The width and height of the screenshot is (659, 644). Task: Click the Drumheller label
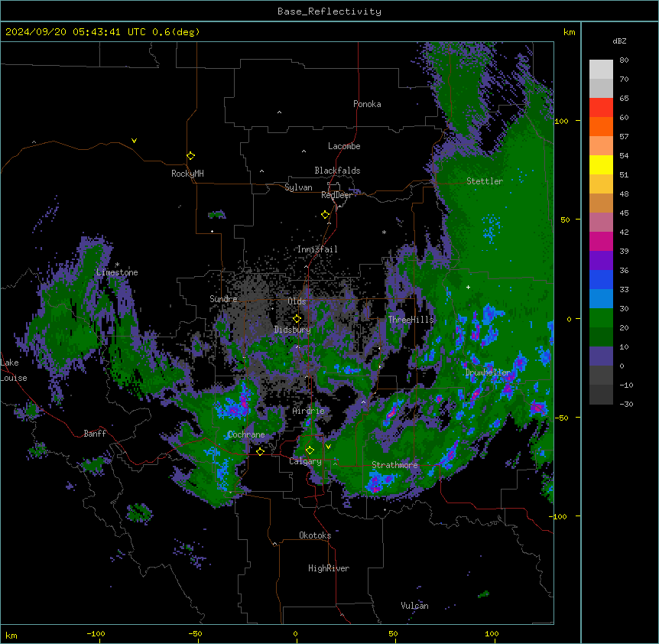click(x=488, y=372)
